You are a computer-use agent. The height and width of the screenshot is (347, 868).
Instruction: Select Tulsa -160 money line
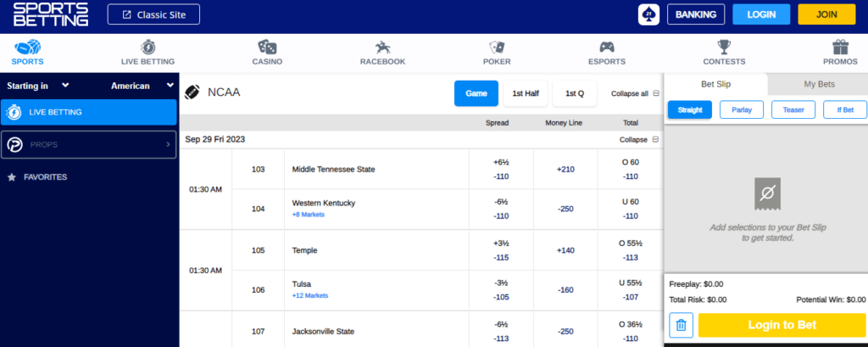click(x=565, y=290)
